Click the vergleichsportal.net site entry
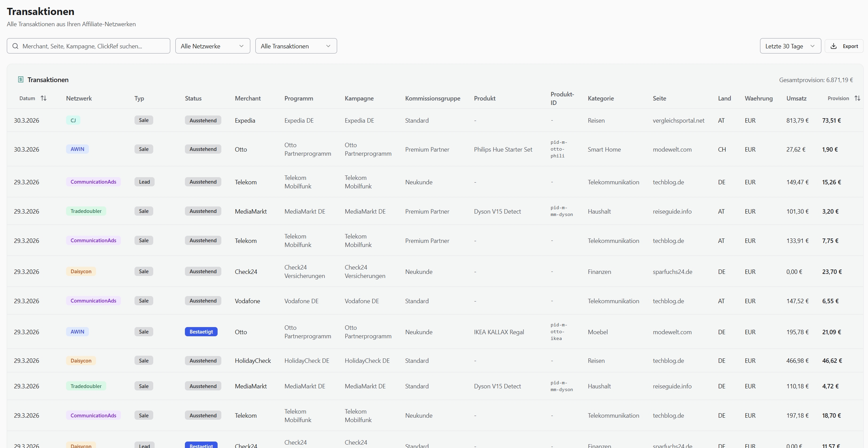The width and height of the screenshot is (868, 448). coord(679,120)
